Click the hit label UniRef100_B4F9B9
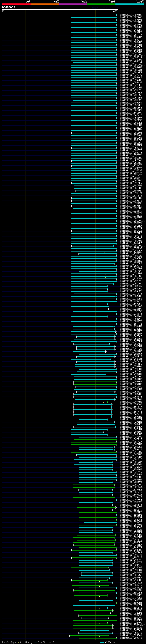Image resolution: width=146 pixels, height=644 pixels. coord(131,304)
